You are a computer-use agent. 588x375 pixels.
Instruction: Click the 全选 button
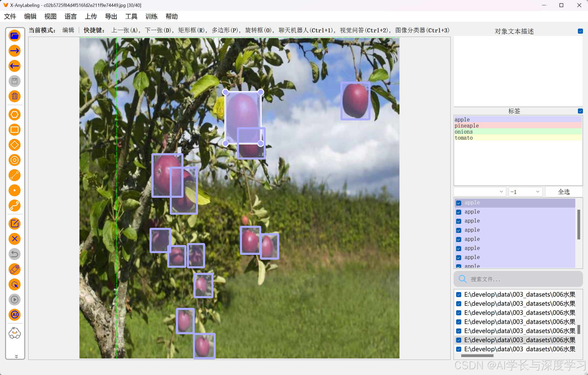click(x=564, y=192)
